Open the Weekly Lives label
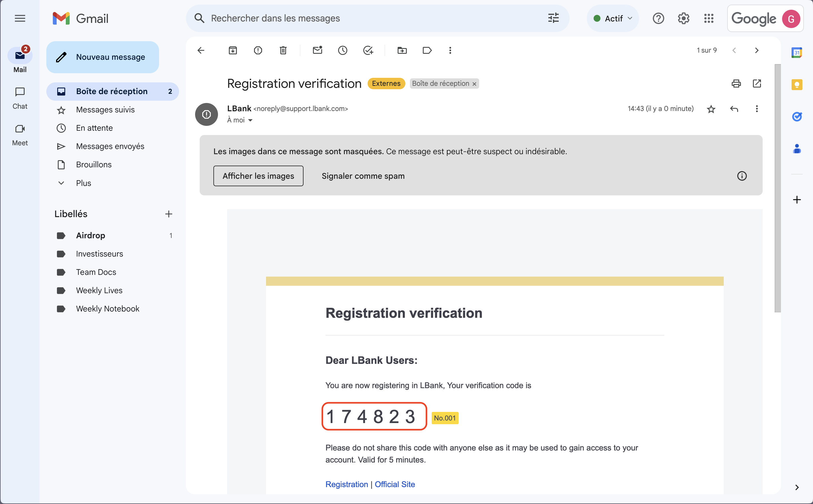 click(113, 291)
